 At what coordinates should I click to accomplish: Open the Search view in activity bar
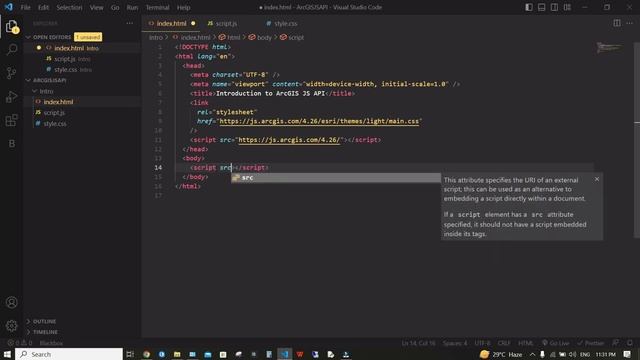point(11,50)
